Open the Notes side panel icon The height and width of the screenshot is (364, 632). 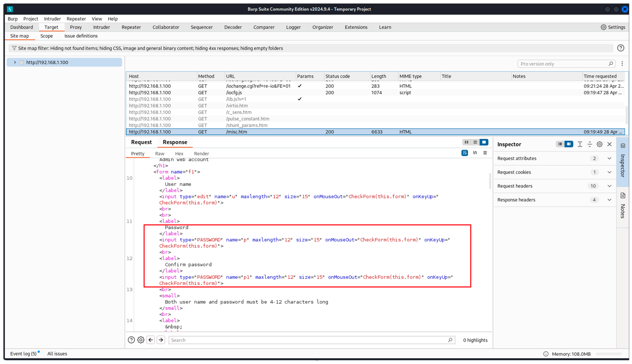[x=623, y=196]
